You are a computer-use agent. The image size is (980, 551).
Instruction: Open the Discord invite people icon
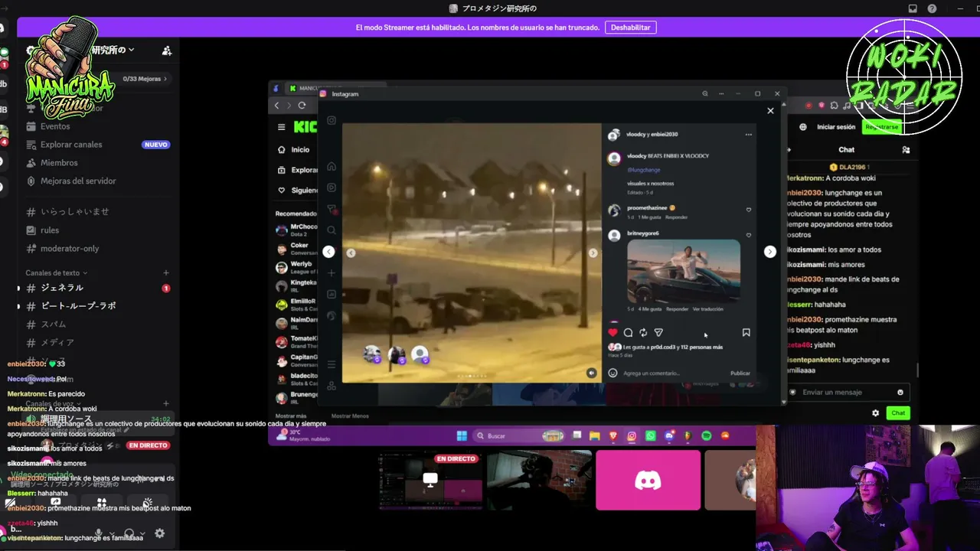(x=166, y=51)
